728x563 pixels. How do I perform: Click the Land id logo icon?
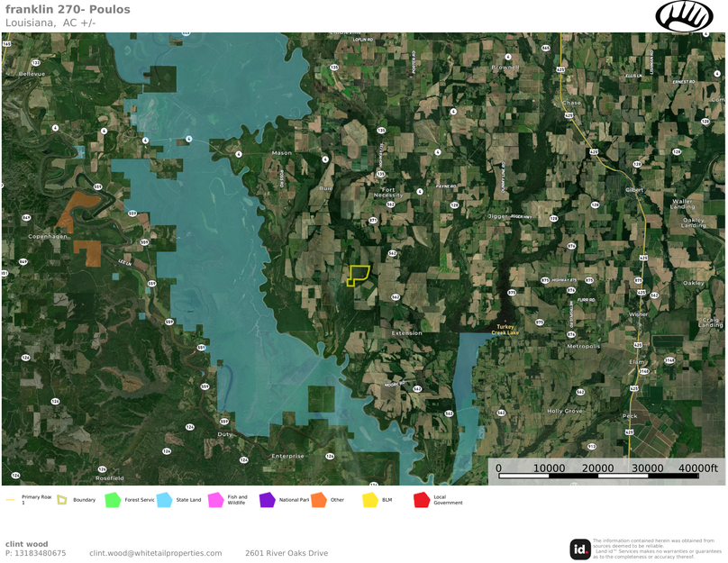click(x=580, y=549)
